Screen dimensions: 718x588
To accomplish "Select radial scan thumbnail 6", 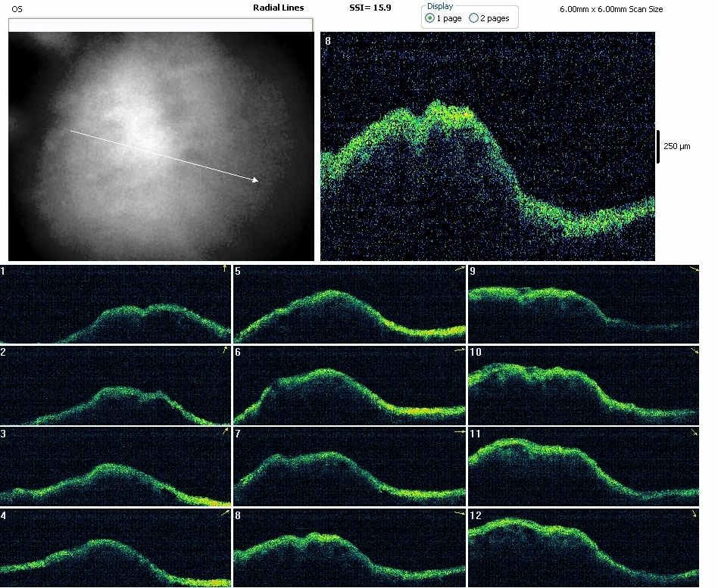I will [349, 385].
